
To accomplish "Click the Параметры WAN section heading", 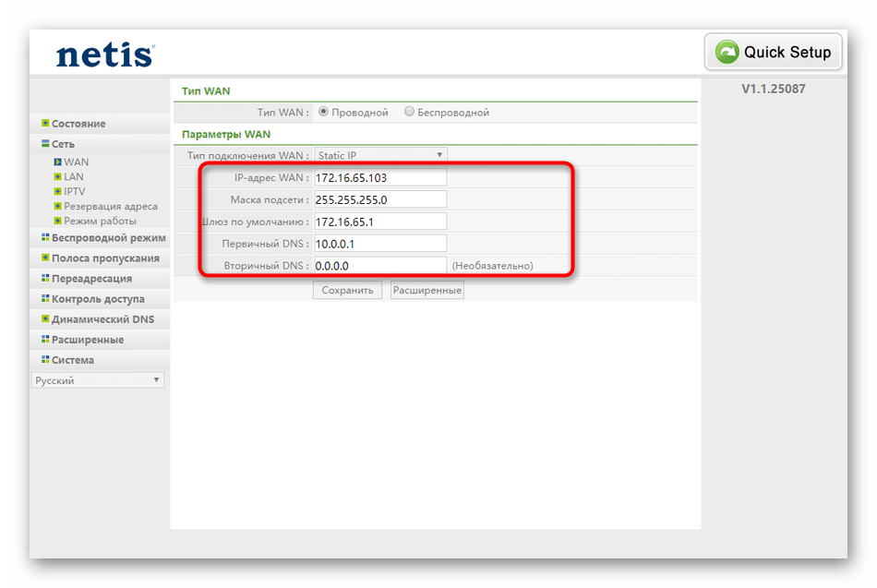I will click(226, 134).
